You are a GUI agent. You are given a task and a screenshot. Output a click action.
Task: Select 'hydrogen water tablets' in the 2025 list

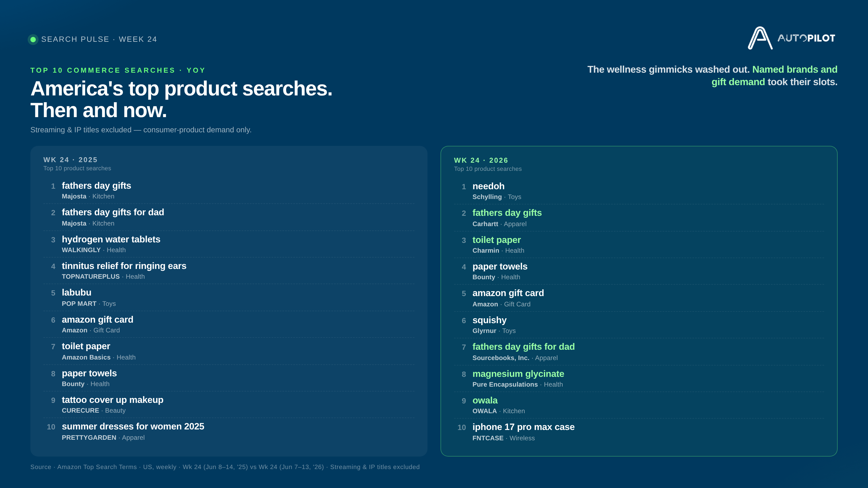click(111, 239)
